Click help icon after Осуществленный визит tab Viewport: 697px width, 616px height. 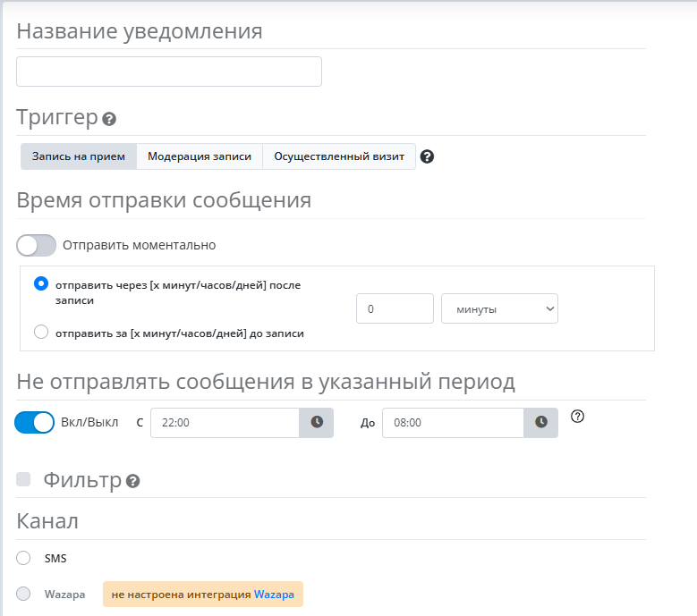[427, 156]
